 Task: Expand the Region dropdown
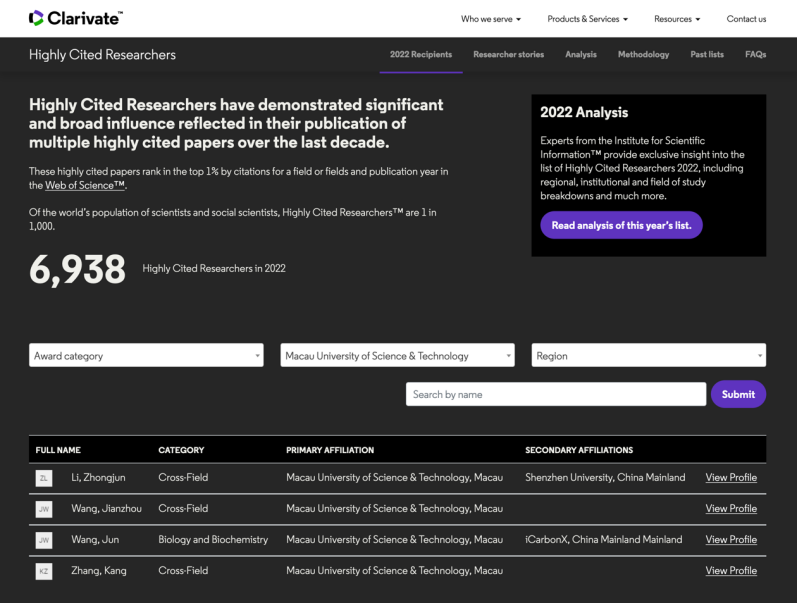(x=649, y=355)
